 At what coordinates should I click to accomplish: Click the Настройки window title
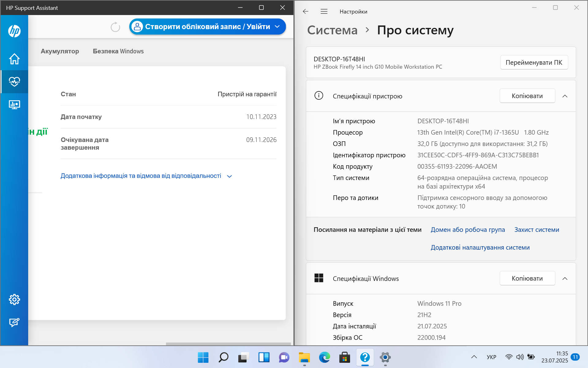point(353,12)
